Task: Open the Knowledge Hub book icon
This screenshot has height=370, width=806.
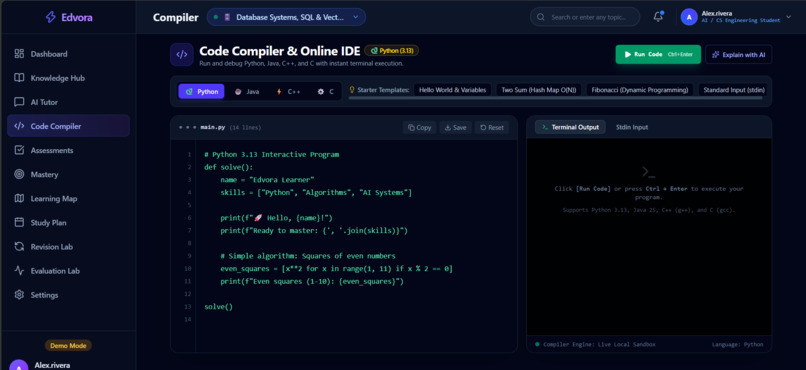Action: click(x=19, y=78)
